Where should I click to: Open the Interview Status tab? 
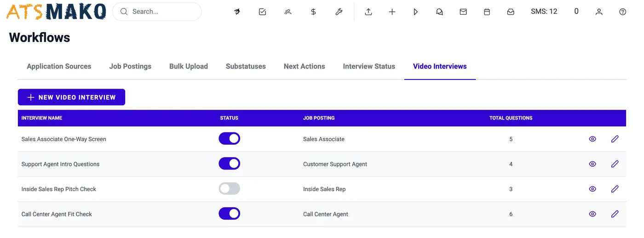click(369, 66)
